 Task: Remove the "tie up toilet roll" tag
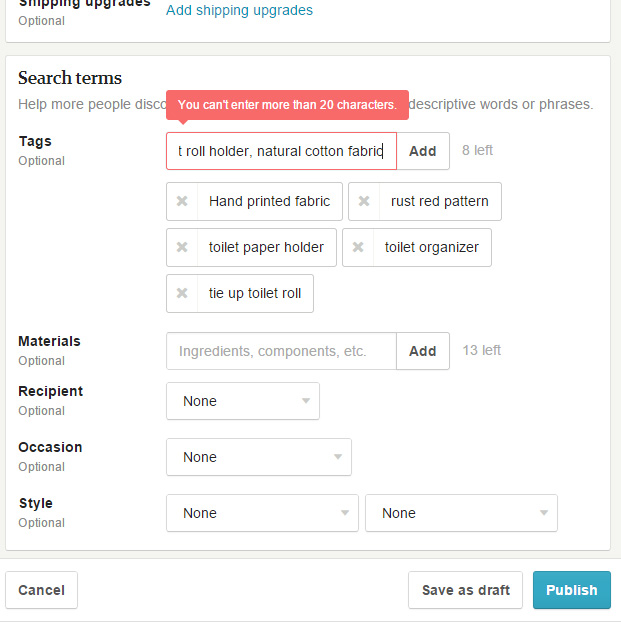[182, 293]
